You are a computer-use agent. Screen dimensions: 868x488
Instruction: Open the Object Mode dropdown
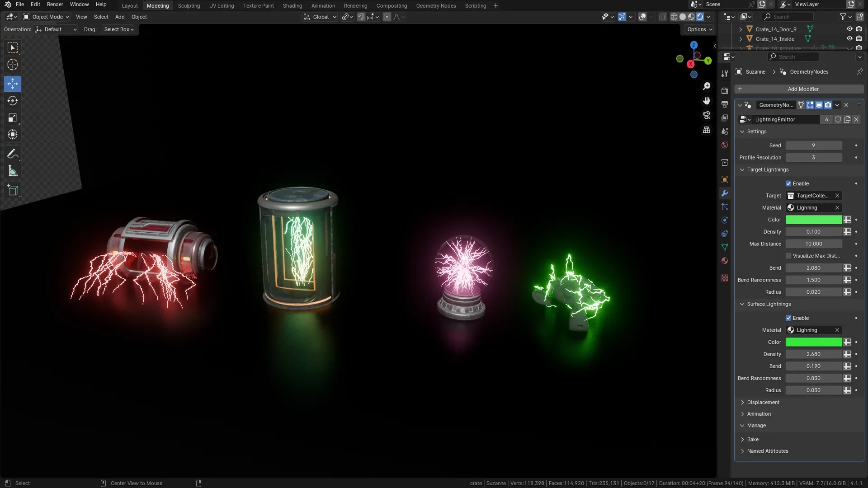click(x=45, y=17)
